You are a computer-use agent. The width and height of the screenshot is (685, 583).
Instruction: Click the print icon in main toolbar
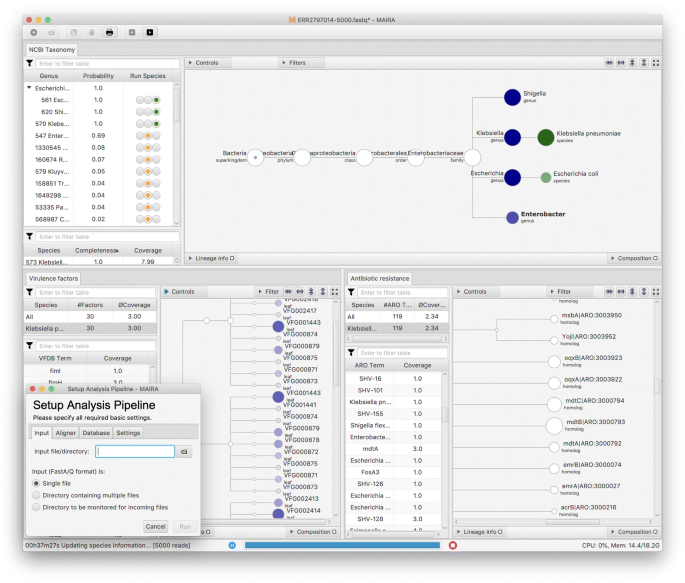pos(109,33)
